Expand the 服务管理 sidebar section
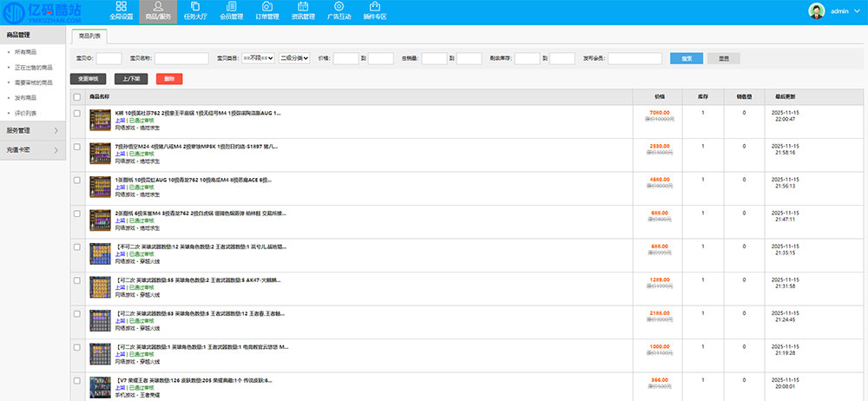868x401 pixels. point(32,131)
